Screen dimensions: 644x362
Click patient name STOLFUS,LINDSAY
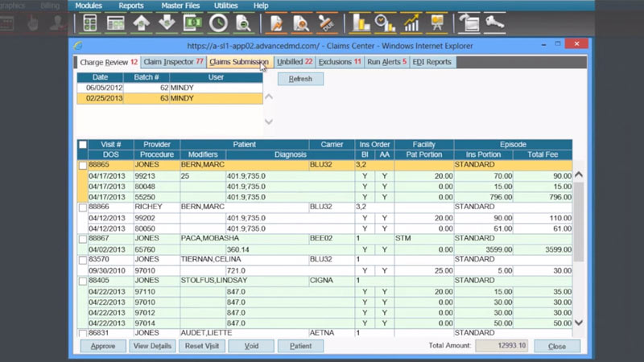214,280
